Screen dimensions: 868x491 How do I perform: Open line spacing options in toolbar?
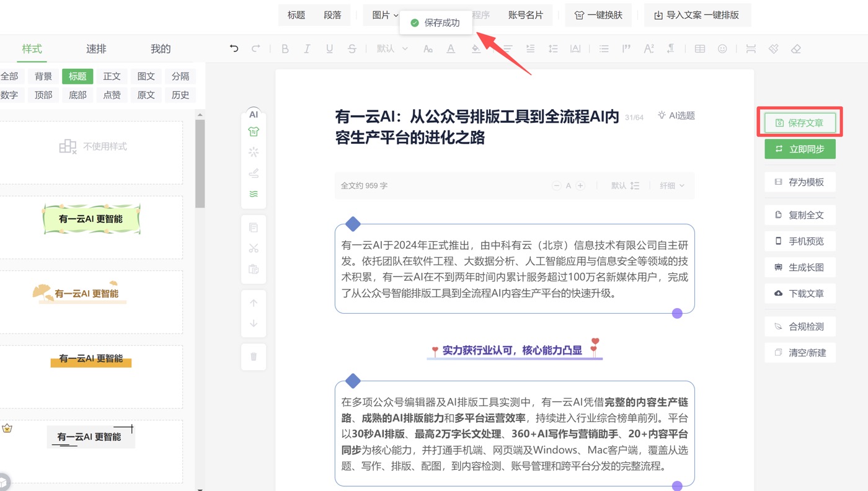[x=553, y=48]
